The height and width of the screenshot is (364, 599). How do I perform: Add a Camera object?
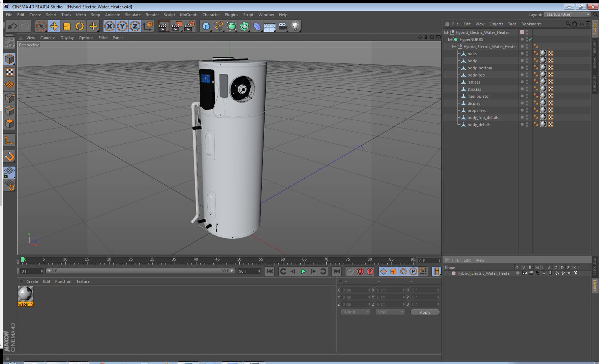[282, 26]
